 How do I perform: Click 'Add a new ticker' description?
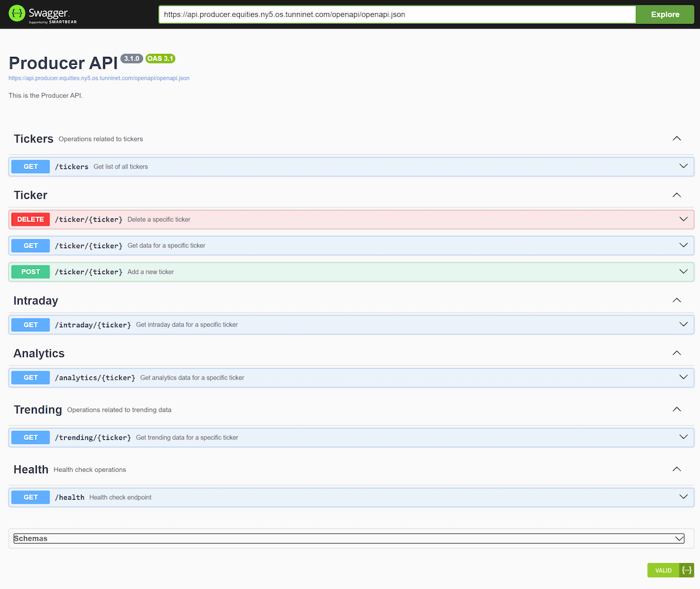point(150,271)
